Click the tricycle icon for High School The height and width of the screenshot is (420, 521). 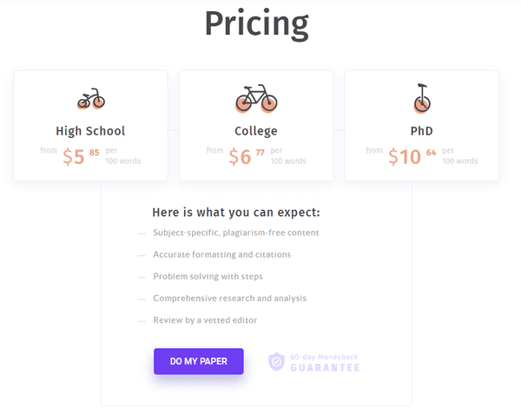90,99
